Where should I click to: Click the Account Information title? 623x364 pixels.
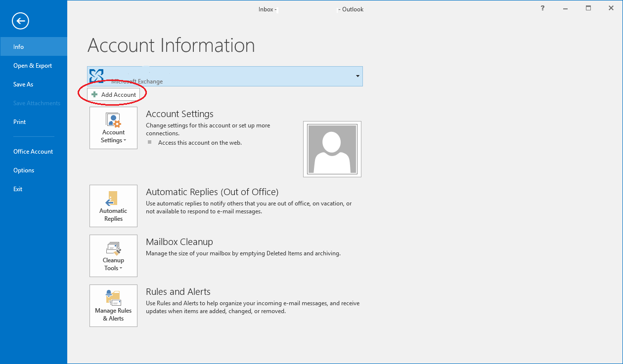171,45
